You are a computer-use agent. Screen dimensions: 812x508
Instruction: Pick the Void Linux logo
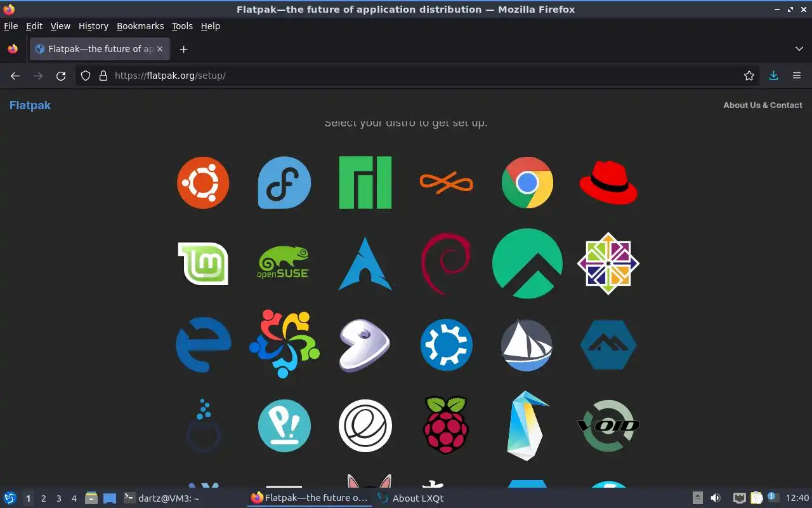coord(608,425)
